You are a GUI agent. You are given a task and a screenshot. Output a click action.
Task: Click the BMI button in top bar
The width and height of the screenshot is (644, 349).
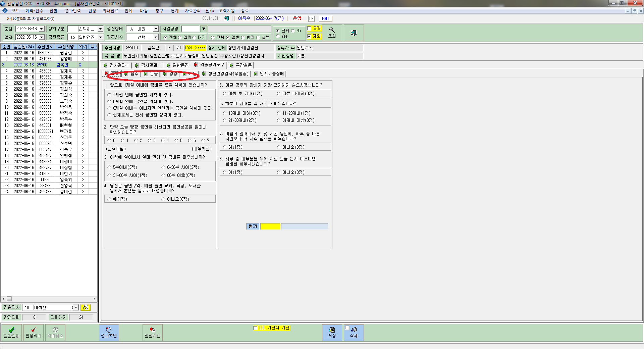325,18
